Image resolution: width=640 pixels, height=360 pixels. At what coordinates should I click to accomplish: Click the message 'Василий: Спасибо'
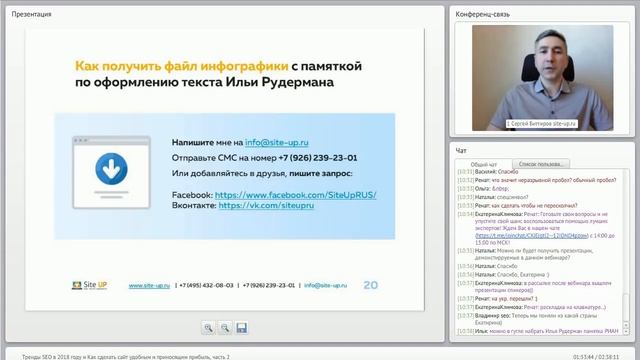488,172
